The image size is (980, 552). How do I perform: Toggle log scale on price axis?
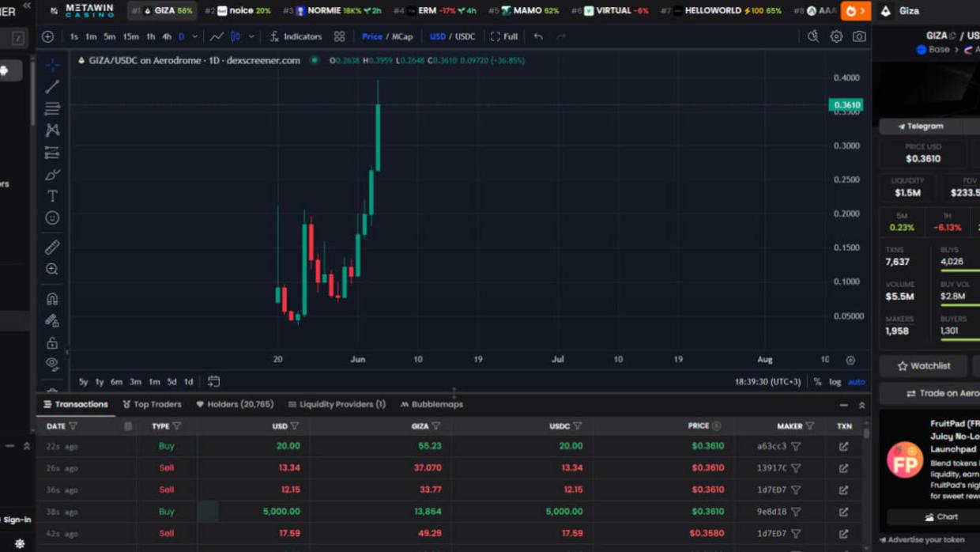coord(835,382)
